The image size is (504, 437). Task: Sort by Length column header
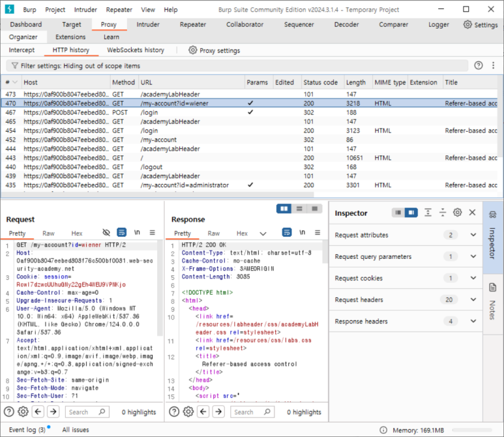coord(358,82)
